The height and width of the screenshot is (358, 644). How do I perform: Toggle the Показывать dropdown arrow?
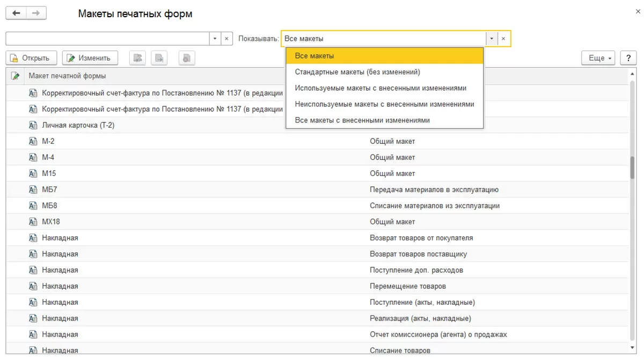[492, 39]
